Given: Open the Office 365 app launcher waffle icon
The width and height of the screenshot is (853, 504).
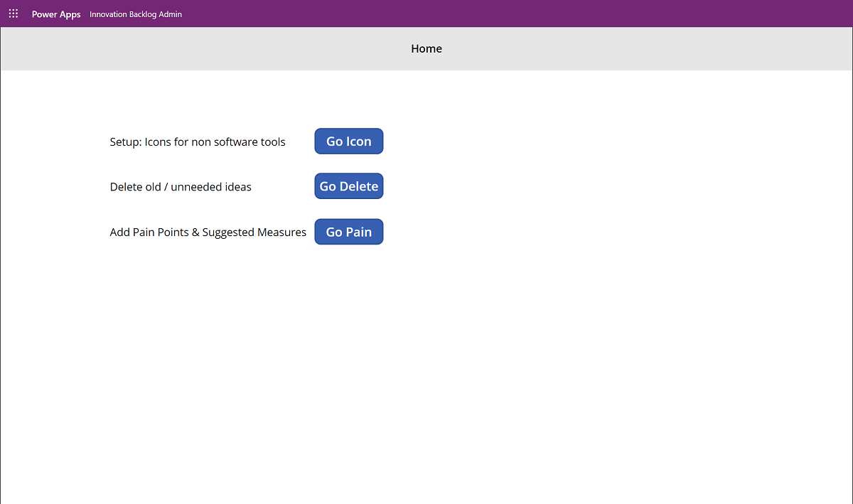Looking at the screenshot, I should [13, 13].
